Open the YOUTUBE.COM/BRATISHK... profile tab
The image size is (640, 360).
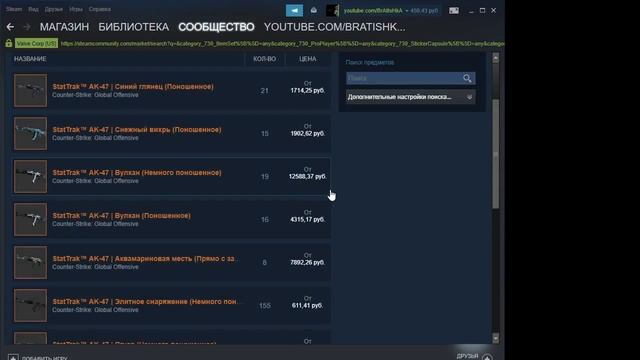[x=335, y=27]
